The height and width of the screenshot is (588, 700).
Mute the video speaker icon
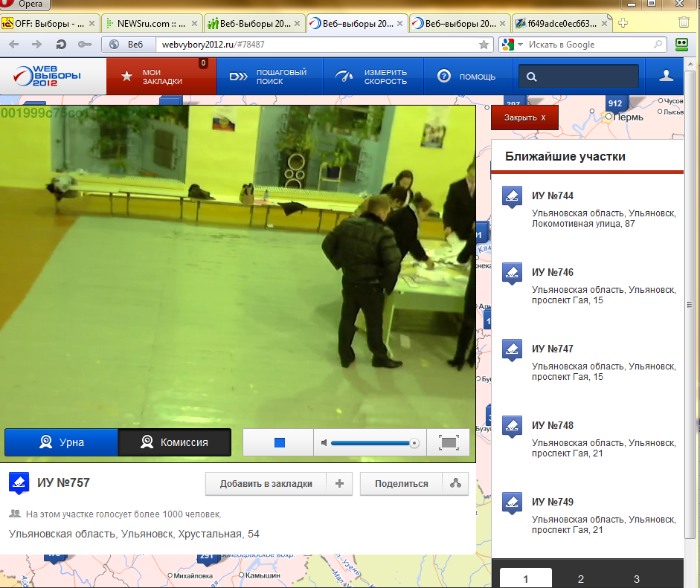point(324,442)
